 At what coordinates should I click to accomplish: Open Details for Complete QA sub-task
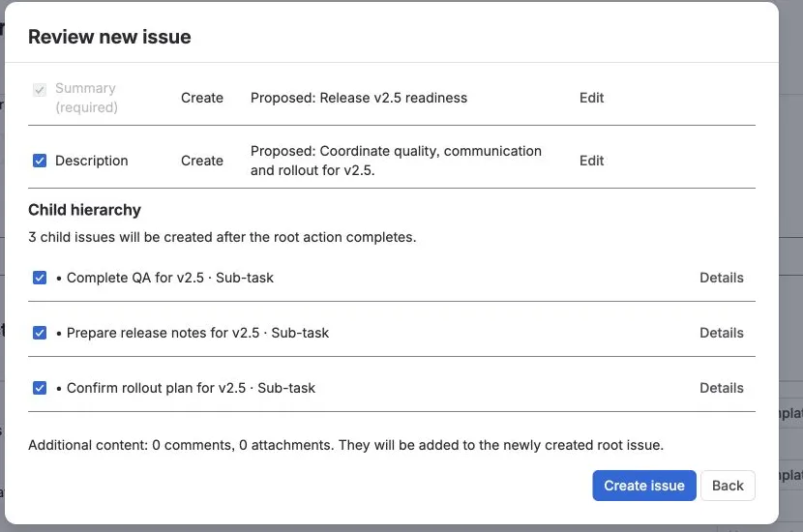tap(721, 278)
